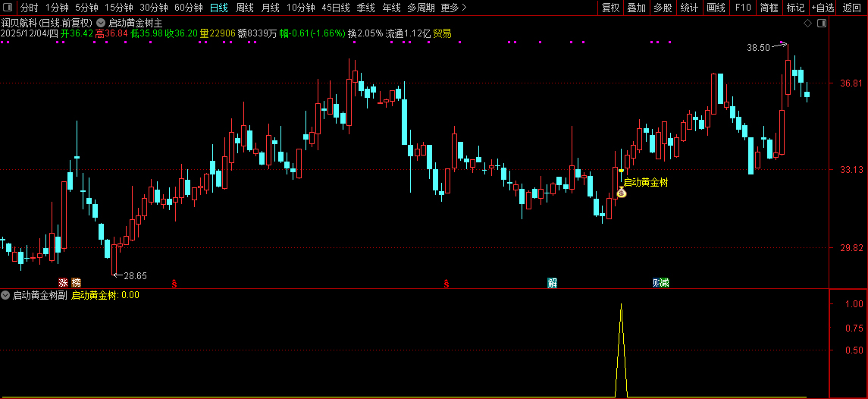Image resolution: width=868 pixels, height=399 pixels.
Task: Select the 月线 monthly period
Action: point(270,8)
